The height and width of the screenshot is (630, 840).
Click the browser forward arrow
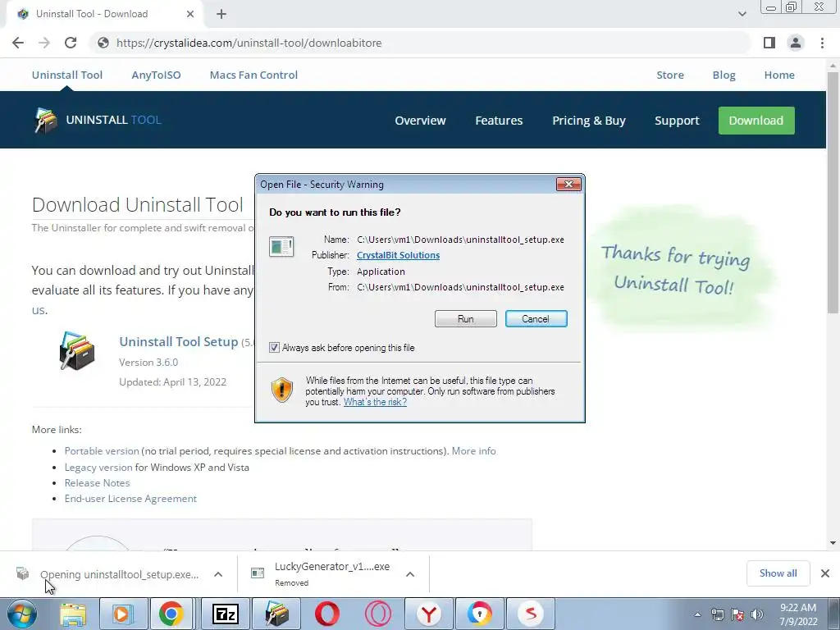[44, 43]
